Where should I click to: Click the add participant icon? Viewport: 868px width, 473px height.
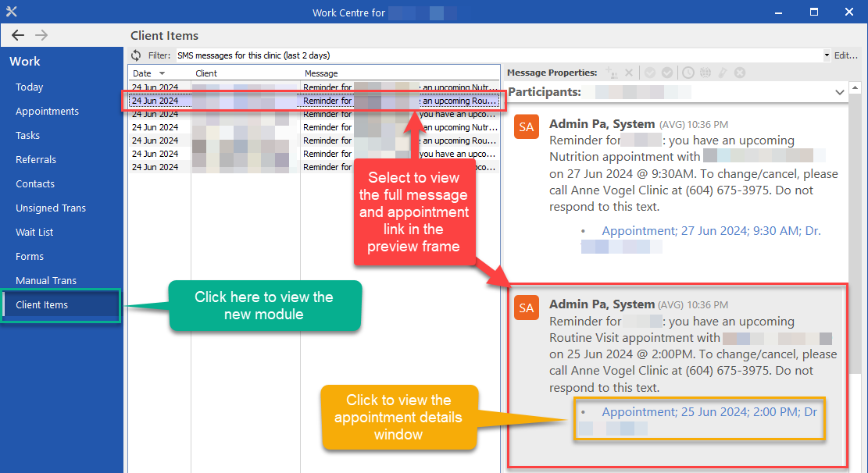611,73
